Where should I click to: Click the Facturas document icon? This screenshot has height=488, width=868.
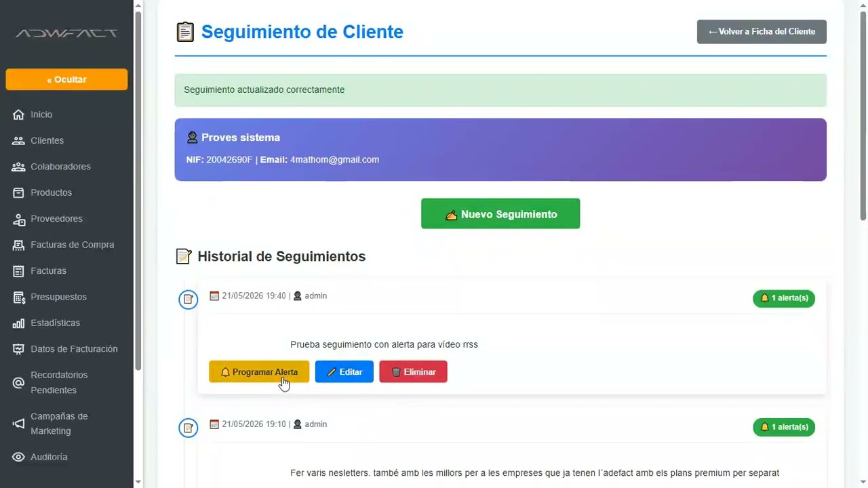click(x=18, y=271)
